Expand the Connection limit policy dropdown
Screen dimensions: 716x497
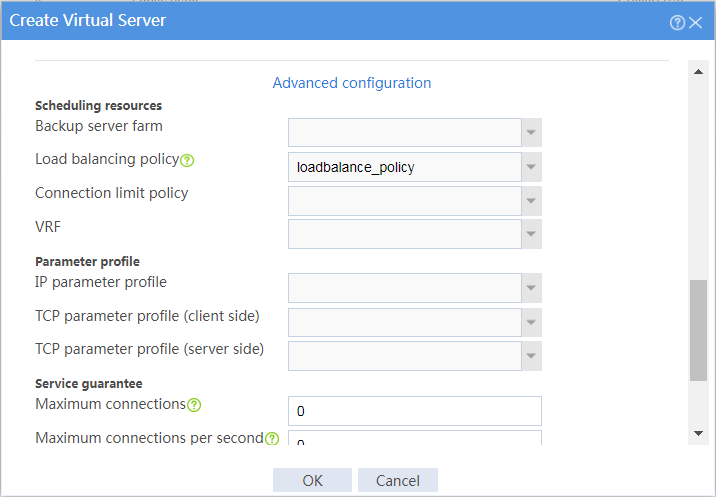point(532,201)
